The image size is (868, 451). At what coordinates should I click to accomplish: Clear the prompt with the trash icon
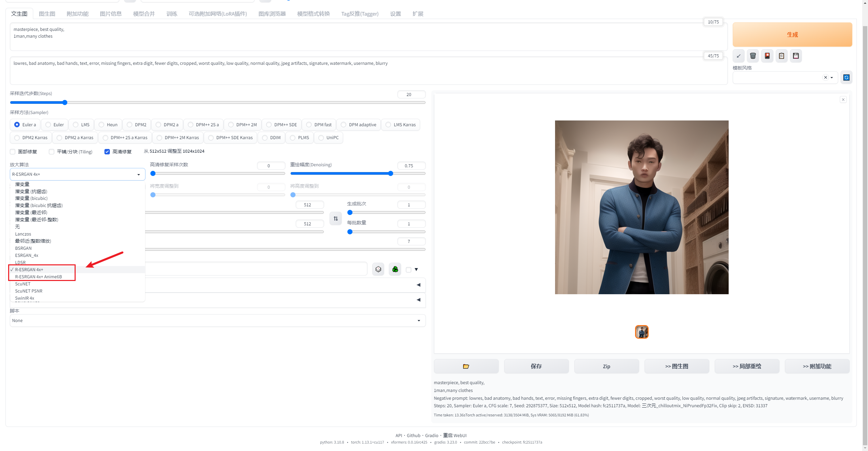(x=753, y=56)
